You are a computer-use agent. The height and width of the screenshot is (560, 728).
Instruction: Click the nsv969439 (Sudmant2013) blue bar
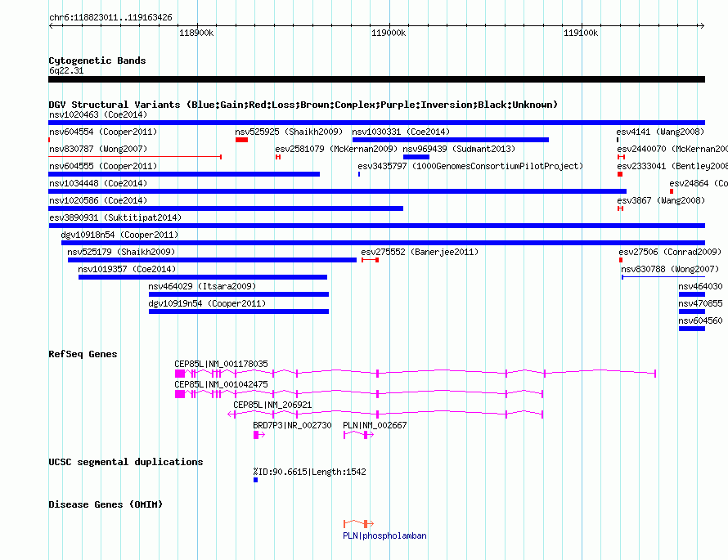(x=416, y=157)
